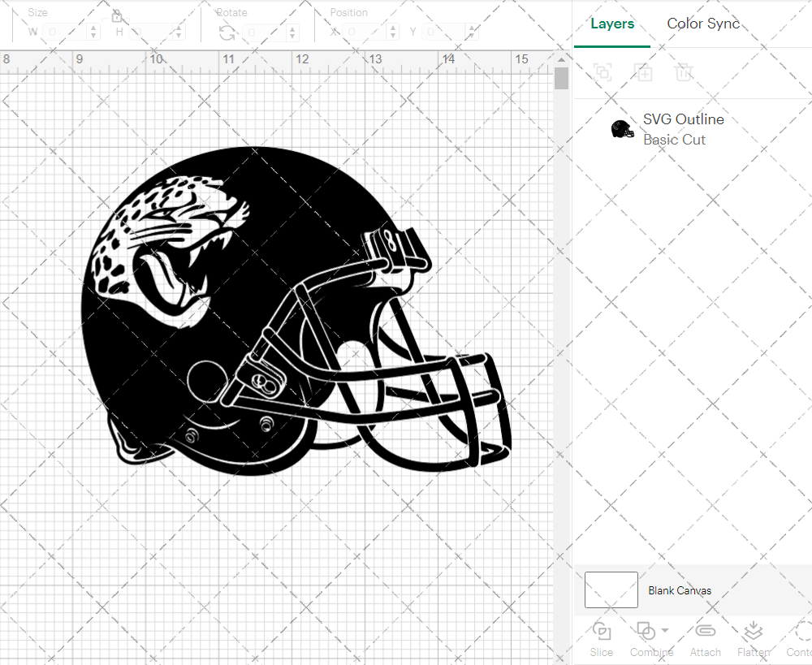Screen dimensions: 812x665
Task: Toggle the size lock aspect ratio
Action: (118, 16)
